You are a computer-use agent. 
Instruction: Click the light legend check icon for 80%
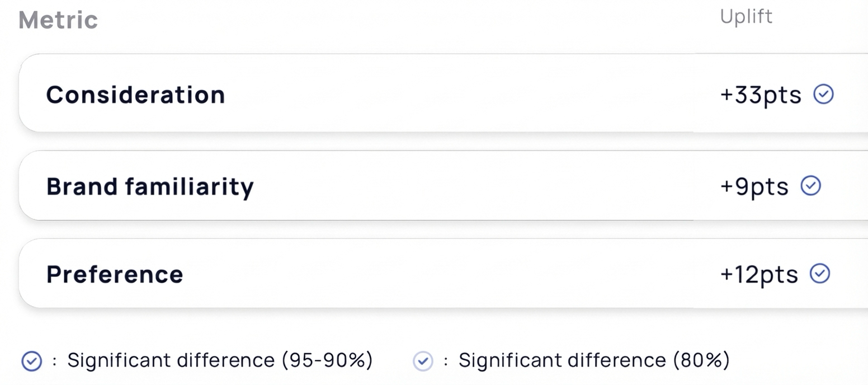423,361
